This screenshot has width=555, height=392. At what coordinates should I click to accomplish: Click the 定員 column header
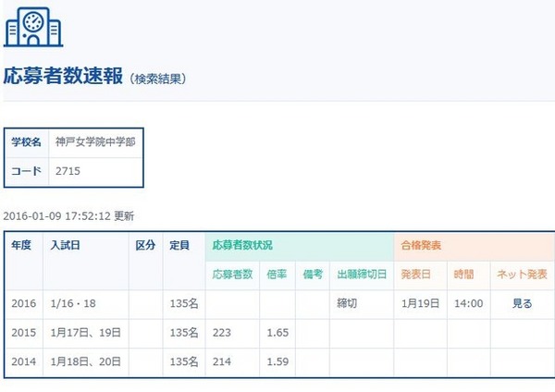pyautogui.click(x=179, y=245)
